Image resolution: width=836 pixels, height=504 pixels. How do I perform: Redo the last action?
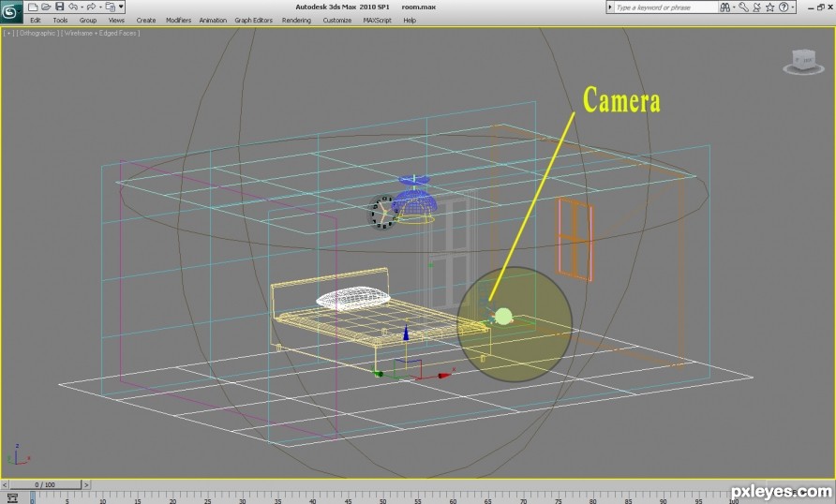pos(91,7)
